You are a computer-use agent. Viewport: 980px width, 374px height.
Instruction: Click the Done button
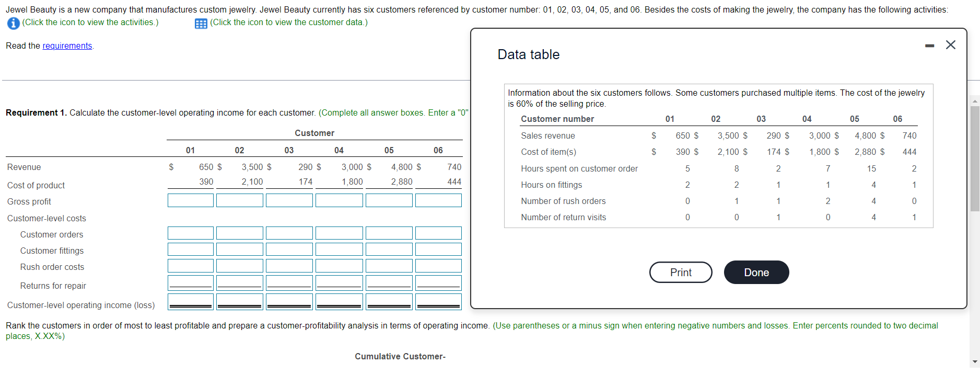click(x=756, y=273)
